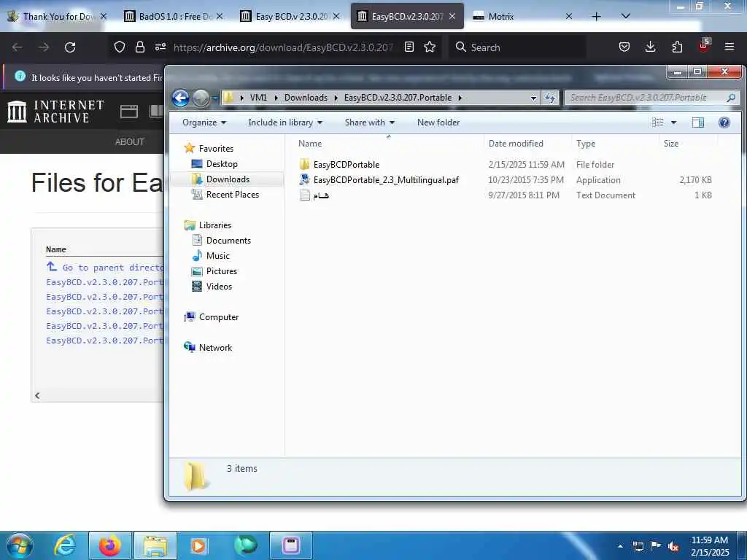This screenshot has width=747, height=560.
Task: Sort files by Size column
Action: tap(671, 144)
